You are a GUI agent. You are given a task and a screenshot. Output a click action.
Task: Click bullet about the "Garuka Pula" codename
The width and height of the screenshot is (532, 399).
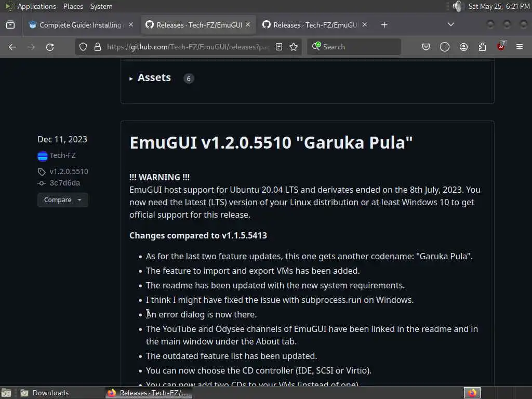click(x=309, y=256)
